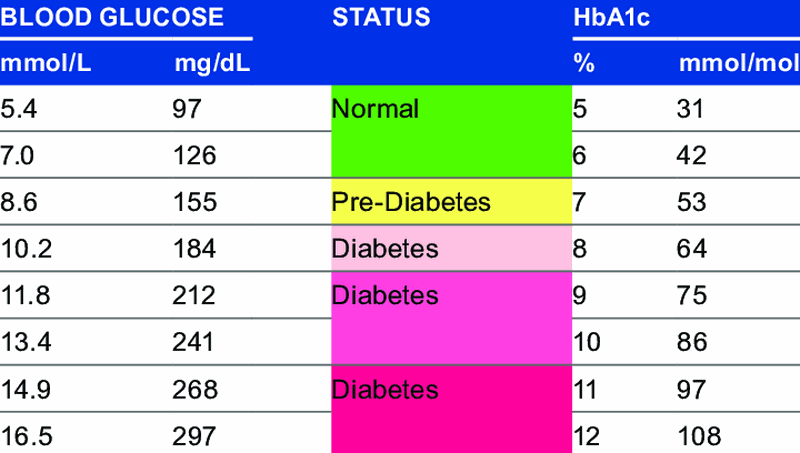Select the 184 mg/dL value
Image resolution: width=800 pixels, height=453 pixels.
[x=195, y=248]
